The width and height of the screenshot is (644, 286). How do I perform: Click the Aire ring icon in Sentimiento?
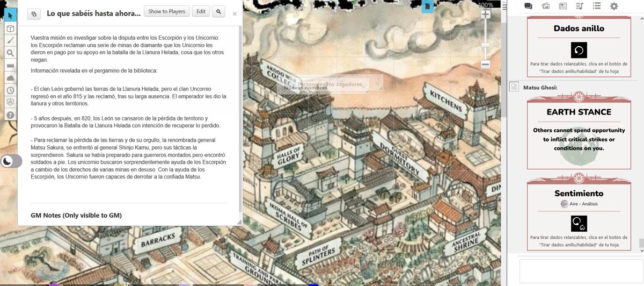pos(564,204)
